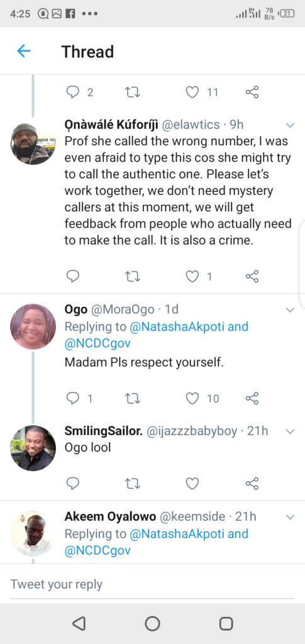Viewport: 305px width, 644px height.
Task: Open the chevron menu on Ogo's tweet
Action: [x=291, y=309]
